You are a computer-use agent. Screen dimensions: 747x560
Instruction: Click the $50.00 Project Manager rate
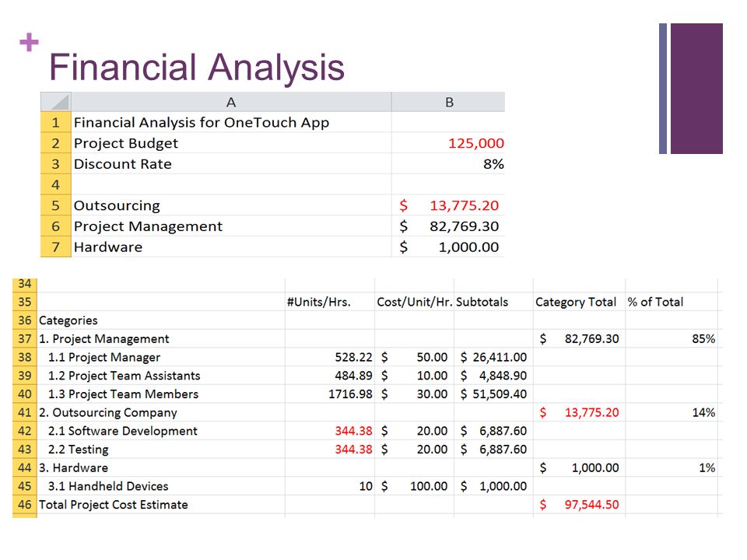tap(415, 357)
